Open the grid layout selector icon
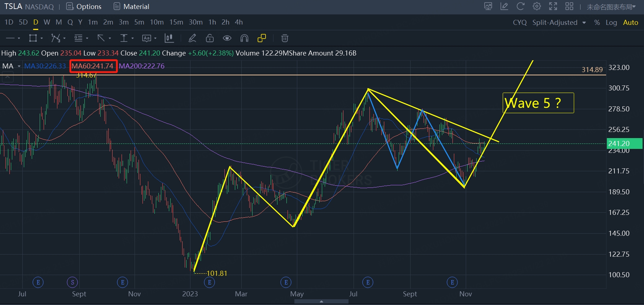Screen dimensions: 644x305 click(569, 6)
